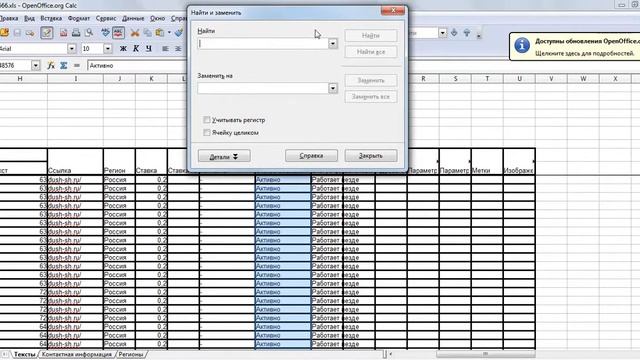Image resolution: width=640 pixels, height=360 pixels.
Task: Switch to the Контактная информация sheet tab
Action: [x=77, y=354]
